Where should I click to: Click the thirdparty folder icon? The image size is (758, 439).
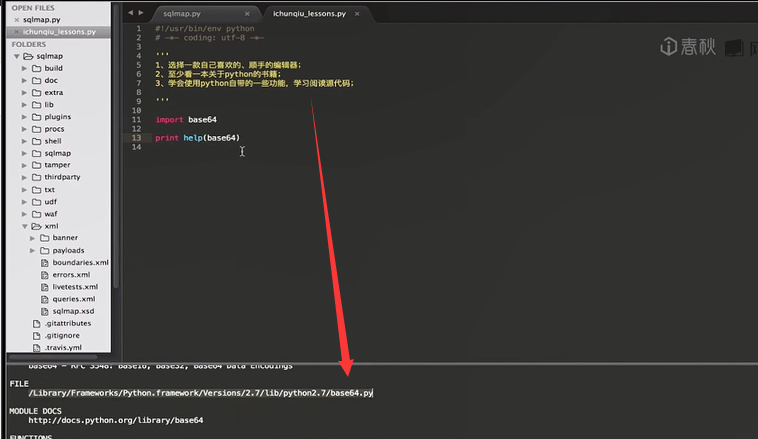tap(36, 177)
